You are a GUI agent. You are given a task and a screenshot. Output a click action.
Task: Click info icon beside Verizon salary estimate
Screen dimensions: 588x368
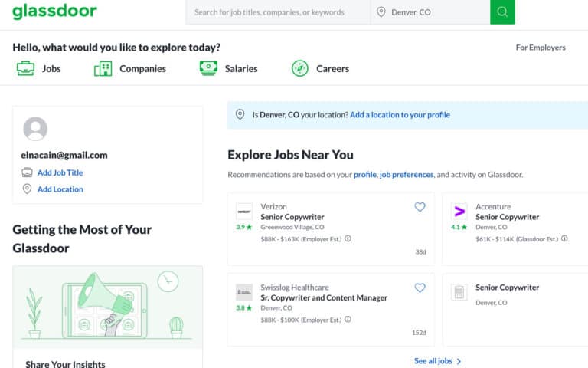pyautogui.click(x=348, y=238)
